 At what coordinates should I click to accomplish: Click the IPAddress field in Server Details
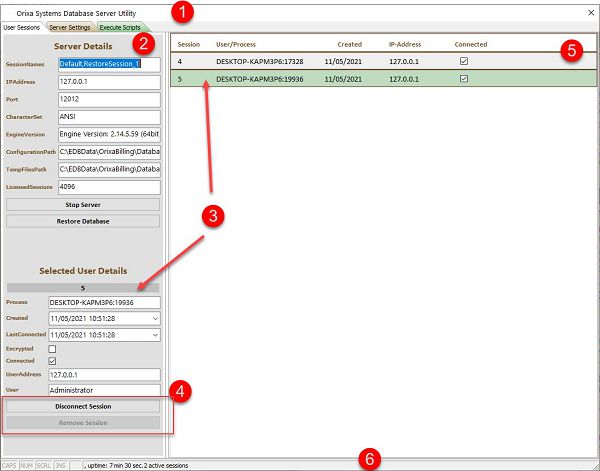coord(109,82)
